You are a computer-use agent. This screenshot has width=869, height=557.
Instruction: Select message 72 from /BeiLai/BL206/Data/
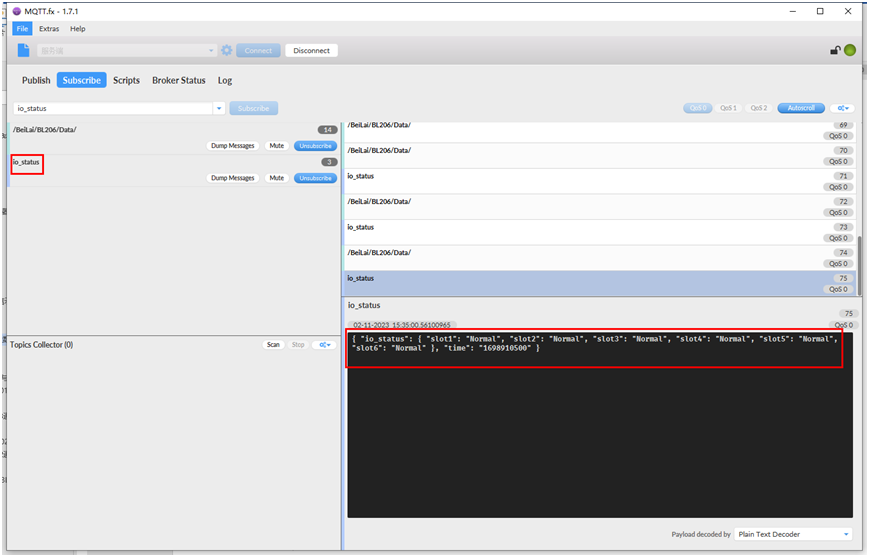coord(599,207)
